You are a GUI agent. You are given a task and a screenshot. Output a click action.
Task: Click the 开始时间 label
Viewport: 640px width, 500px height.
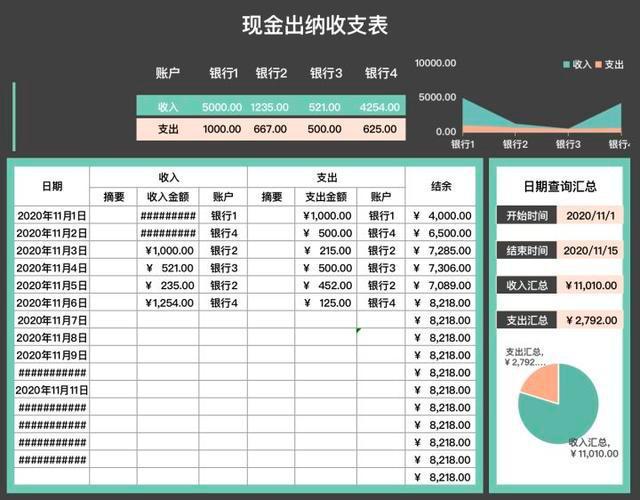527,215
